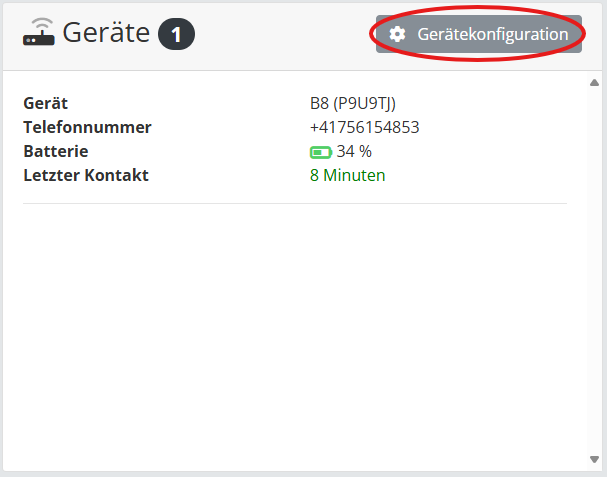This screenshot has width=607, height=477.
Task: Click the Geräte panel heading
Action: (x=106, y=34)
